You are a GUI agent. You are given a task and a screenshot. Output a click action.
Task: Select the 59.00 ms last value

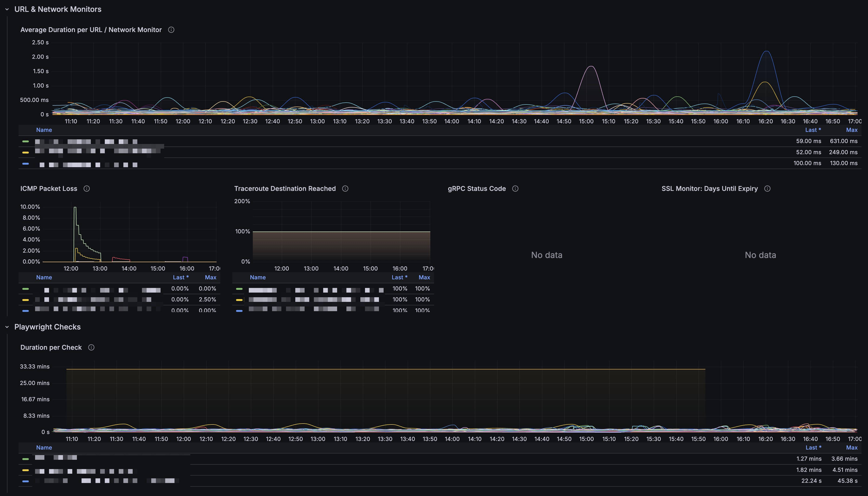tap(808, 141)
